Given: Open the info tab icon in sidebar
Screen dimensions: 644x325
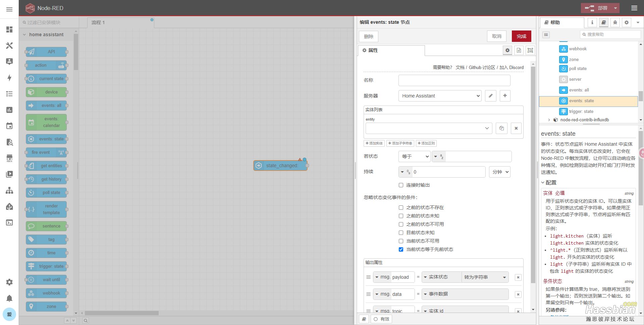Looking at the screenshot, I should 592,22.
